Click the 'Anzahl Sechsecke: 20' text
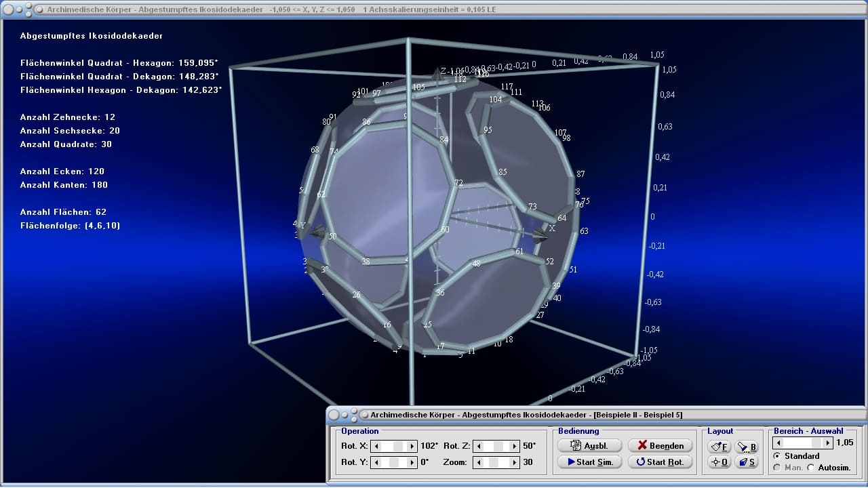This screenshot has width=868, height=488. [x=70, y=130]
